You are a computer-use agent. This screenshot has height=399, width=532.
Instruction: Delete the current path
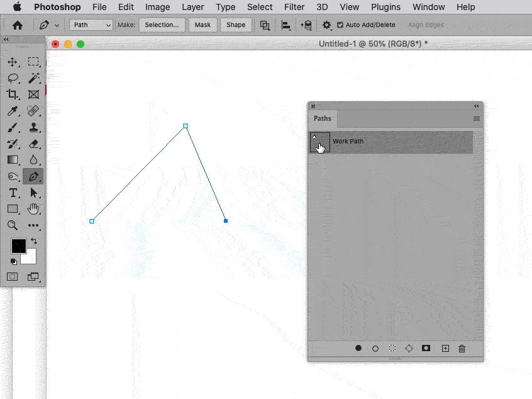coord(462,349)
